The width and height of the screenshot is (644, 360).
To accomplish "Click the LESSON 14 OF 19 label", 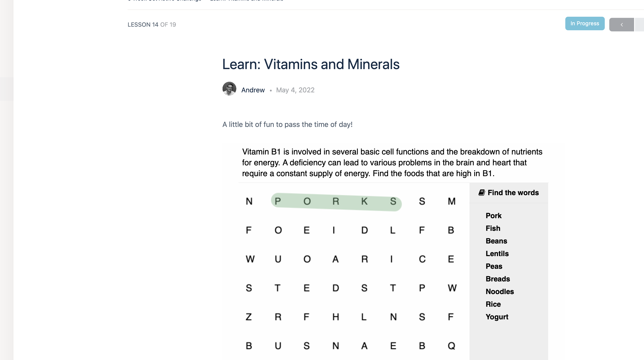I will point(152,25).
